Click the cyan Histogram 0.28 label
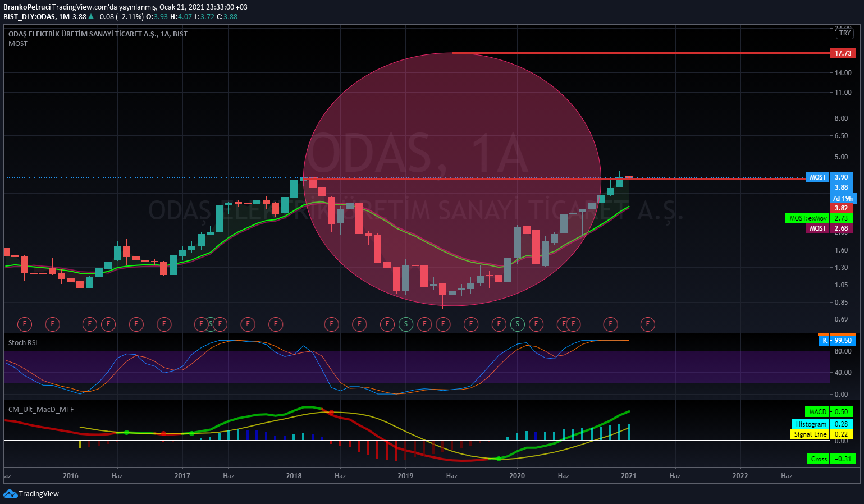This screenshot has height=504, width=864. coord(822,424)
